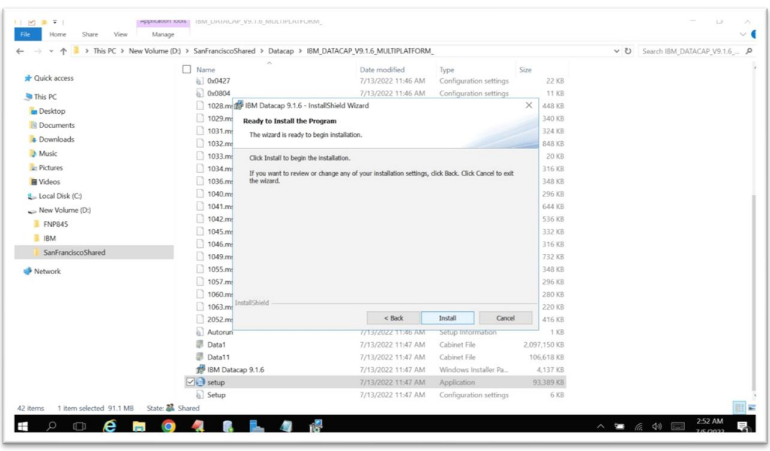Select Datacap in the address breadcrumb
The height and width of the screenshot is (451, 770).
click(x=281, y=51)
